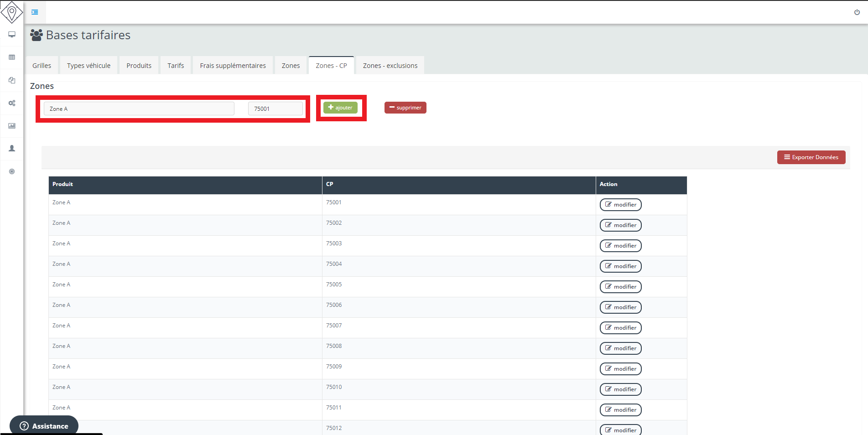Image resolution: width=868 pixels, height=435 pixels.
Task: Click the 75001 postal code input
Action: coord(275,109)
